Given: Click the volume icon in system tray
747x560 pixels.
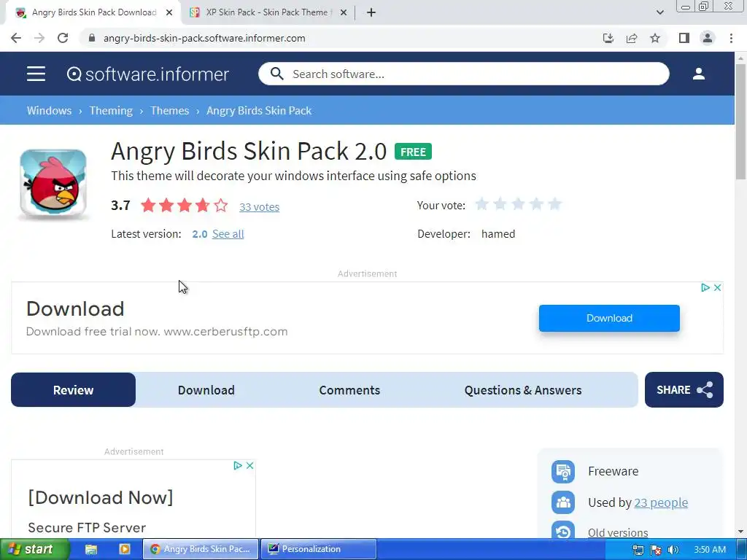Looking at the screenshot, I should coord(673,550).
